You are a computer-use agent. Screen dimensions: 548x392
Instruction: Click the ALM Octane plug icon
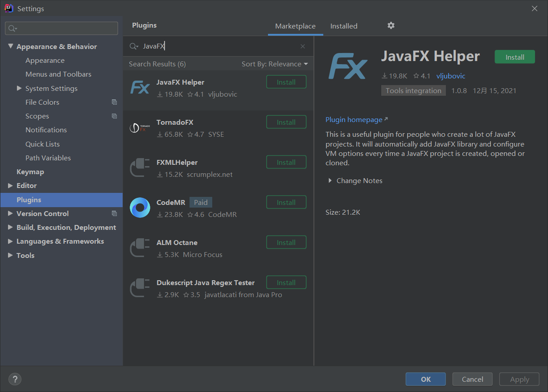pos(140,248)
